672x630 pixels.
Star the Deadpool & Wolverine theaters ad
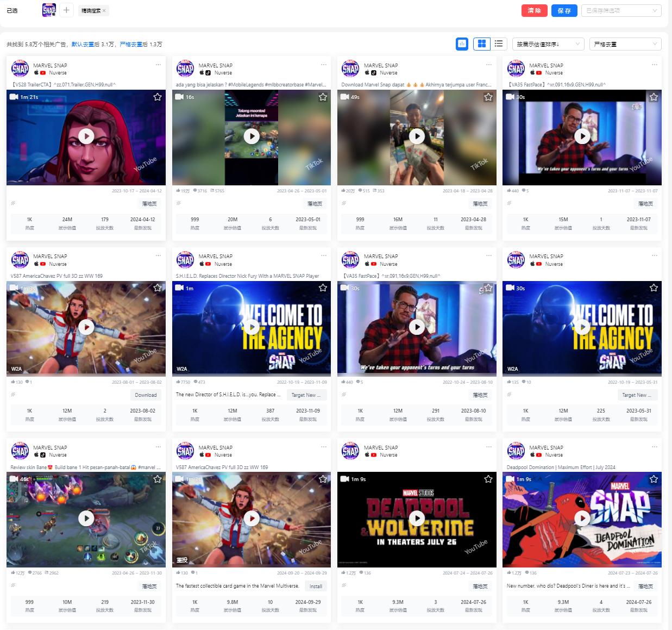[x=488, y=479]
